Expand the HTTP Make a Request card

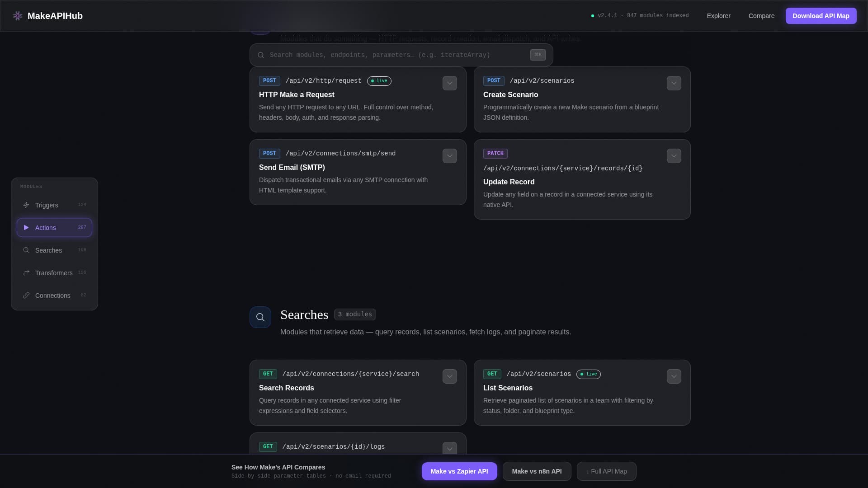[450, 83]
